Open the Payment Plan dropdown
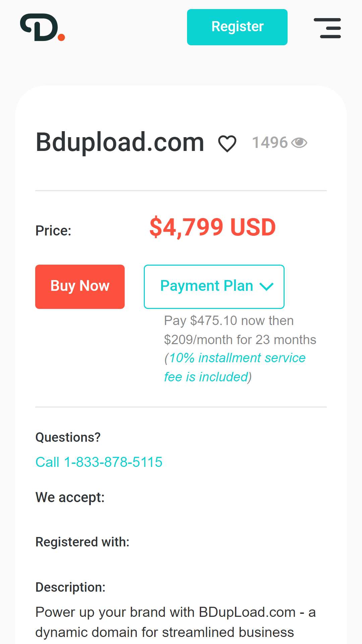Screen dimensions: 362x644 (x=214, y=287)
